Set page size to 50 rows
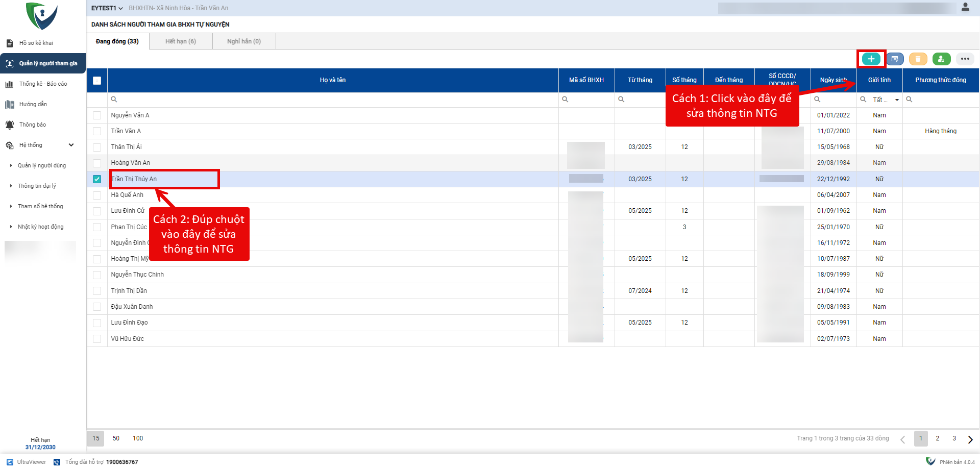The height and width of the screenshot is (469, 980). (116, 438)
